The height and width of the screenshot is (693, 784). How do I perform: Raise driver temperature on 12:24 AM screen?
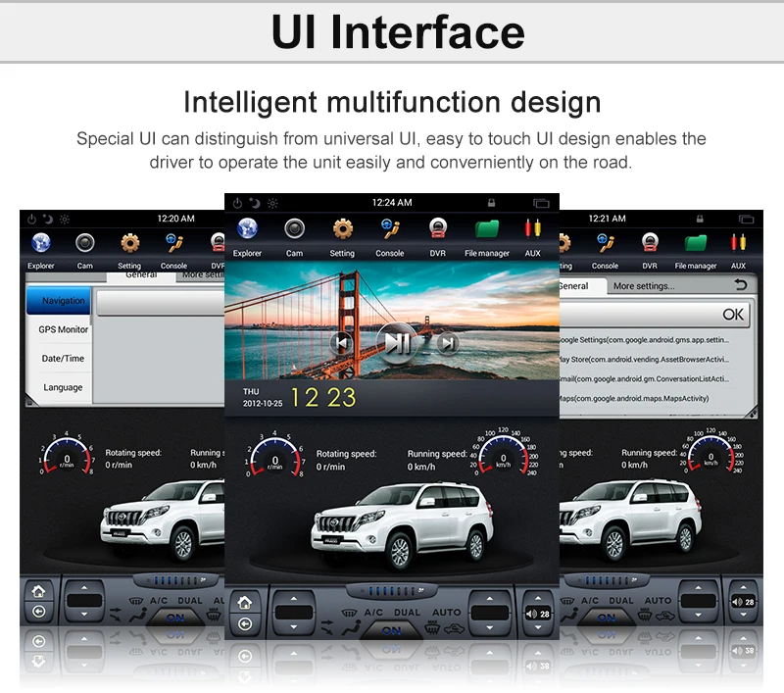pos(294,598)
